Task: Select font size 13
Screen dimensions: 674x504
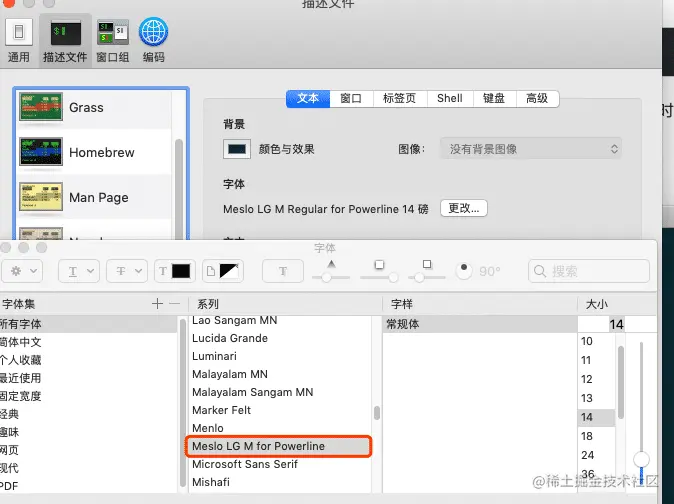Action: click(596, 398)
